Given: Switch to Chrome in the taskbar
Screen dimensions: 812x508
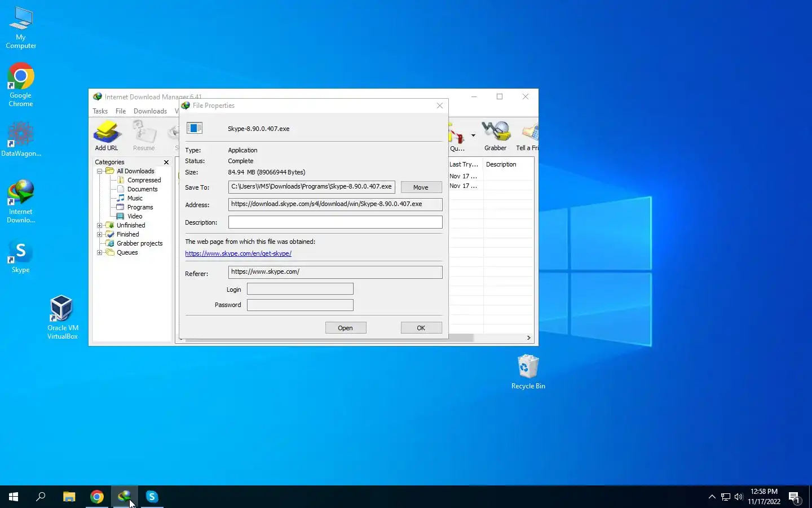Looking at the screenshot, I should (97, 497).
